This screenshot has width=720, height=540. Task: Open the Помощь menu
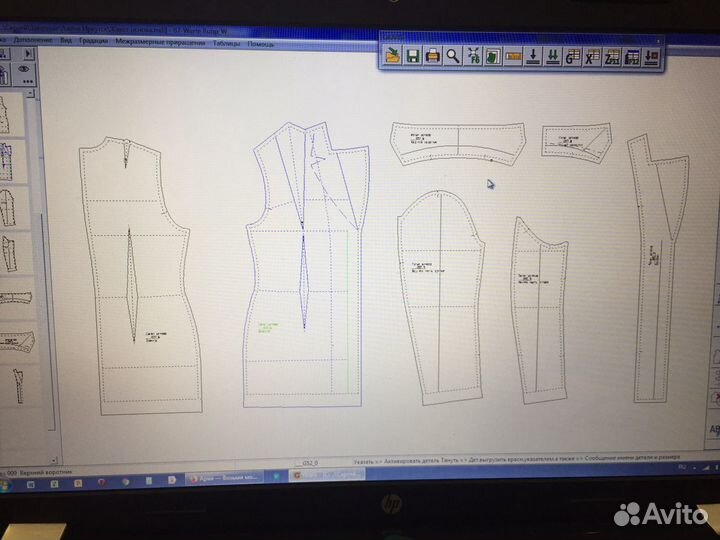[x=260, y=44]
